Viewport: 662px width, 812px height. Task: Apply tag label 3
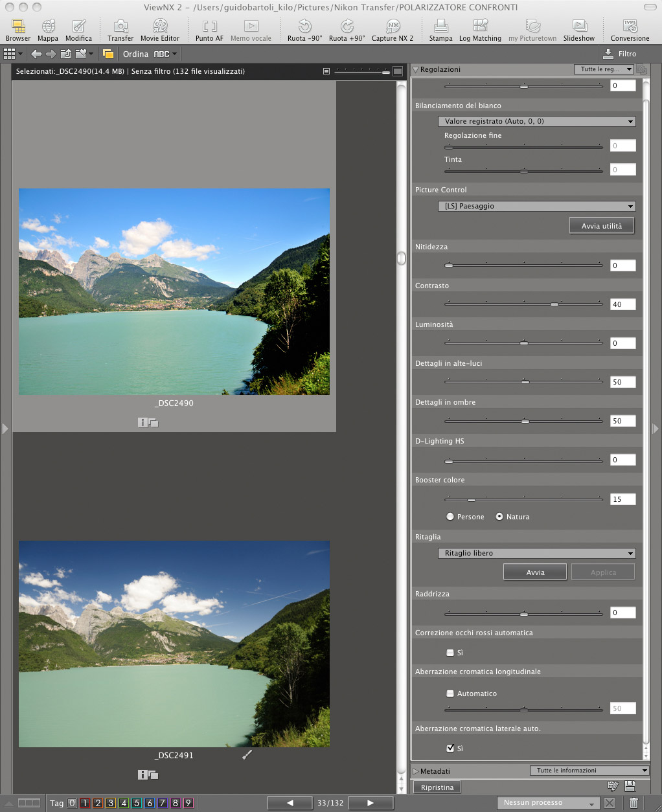coord(111,803)
